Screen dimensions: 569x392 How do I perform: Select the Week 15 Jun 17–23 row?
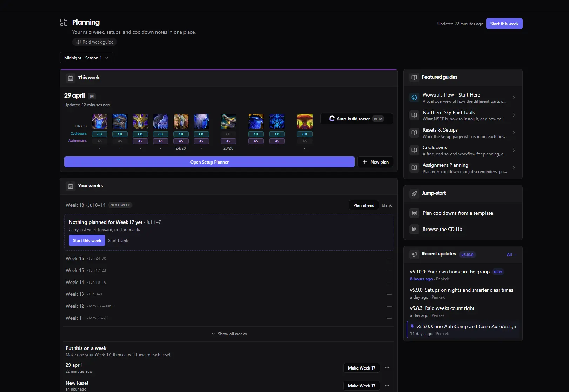pyautogui.click(x=229, y=270)
